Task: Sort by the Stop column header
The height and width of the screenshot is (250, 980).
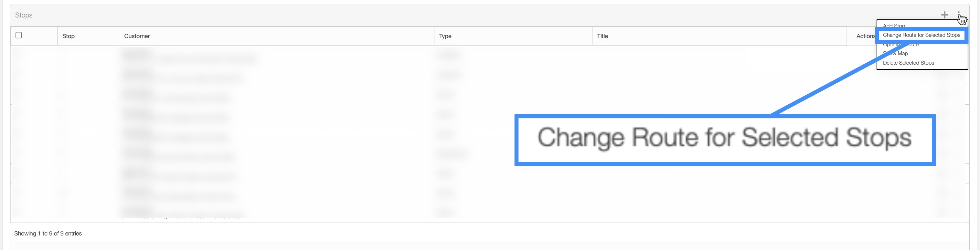Action: point(69,36)
